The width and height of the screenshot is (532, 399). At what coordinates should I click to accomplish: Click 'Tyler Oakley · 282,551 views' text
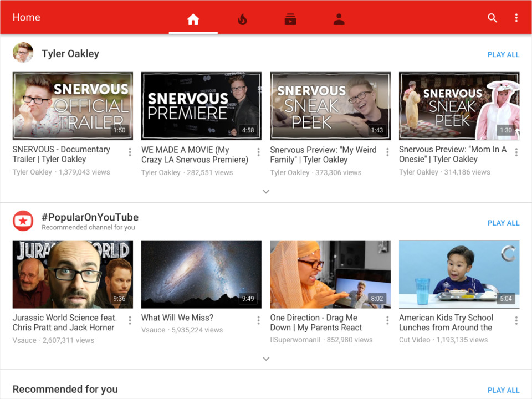[x=187, y=173]
